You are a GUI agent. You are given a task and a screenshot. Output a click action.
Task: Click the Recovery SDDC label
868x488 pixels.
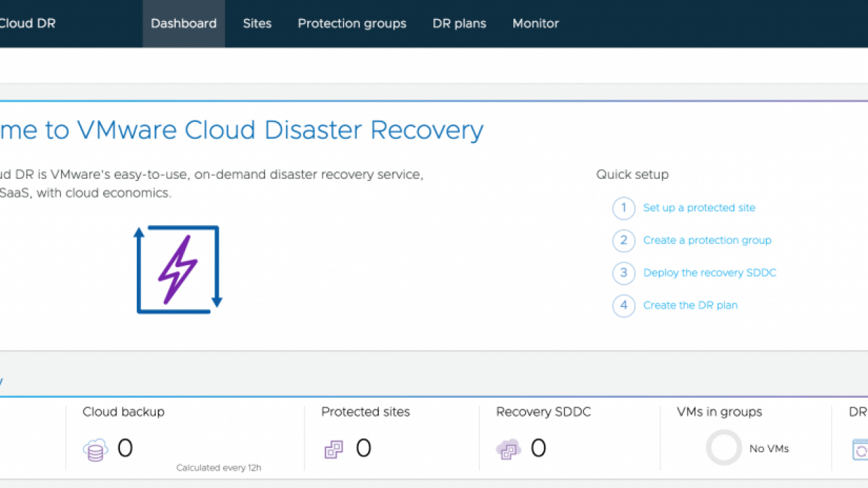pos(544,412)
